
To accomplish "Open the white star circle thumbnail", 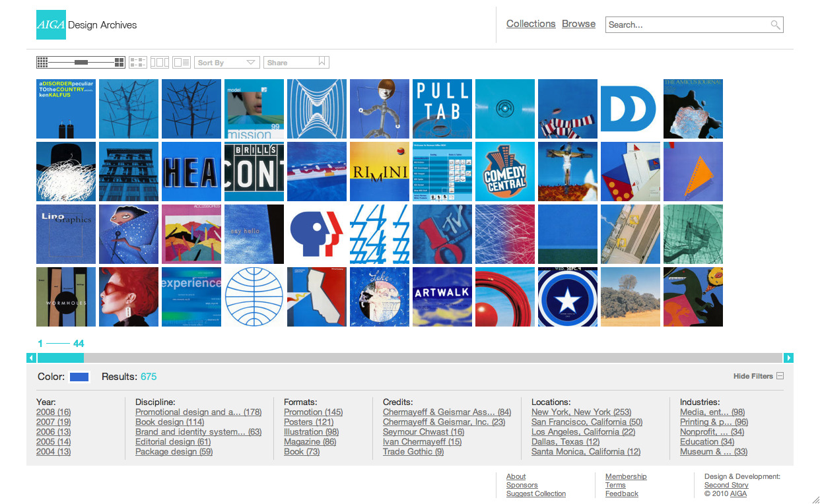I will coord(568,297).
